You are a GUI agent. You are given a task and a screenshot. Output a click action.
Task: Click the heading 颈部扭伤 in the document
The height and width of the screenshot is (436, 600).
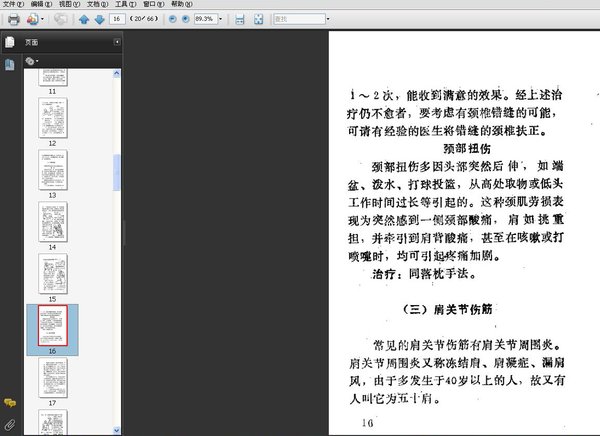(x=467, y=149)
